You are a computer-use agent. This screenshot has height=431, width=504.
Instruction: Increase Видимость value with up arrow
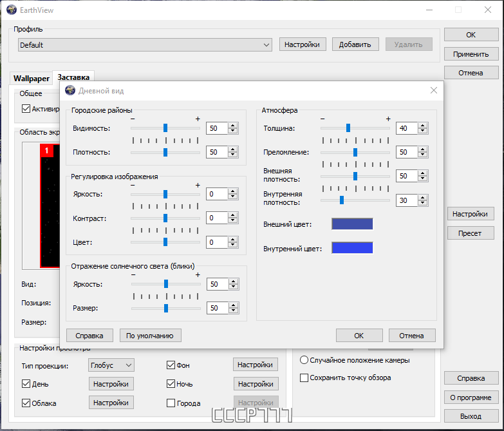233,125
